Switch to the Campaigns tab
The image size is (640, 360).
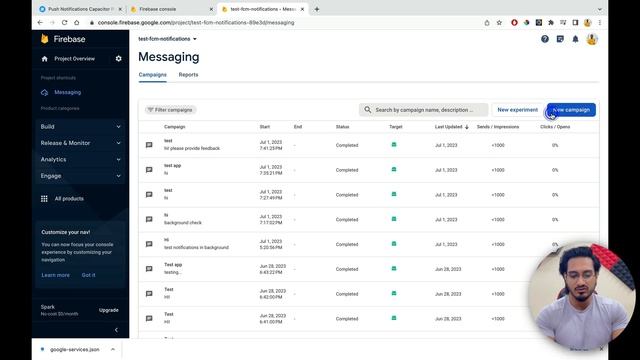click(x=153, y=75)
